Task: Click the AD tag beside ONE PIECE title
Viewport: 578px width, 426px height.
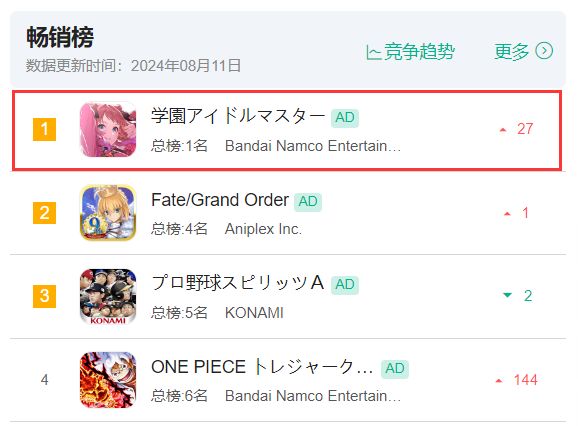Action: click(x=395, y=369)
